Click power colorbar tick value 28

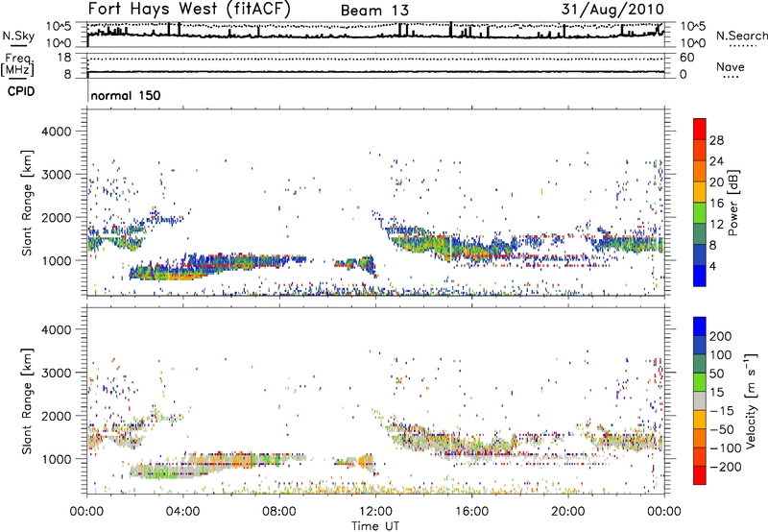click(x=716, y=140)
